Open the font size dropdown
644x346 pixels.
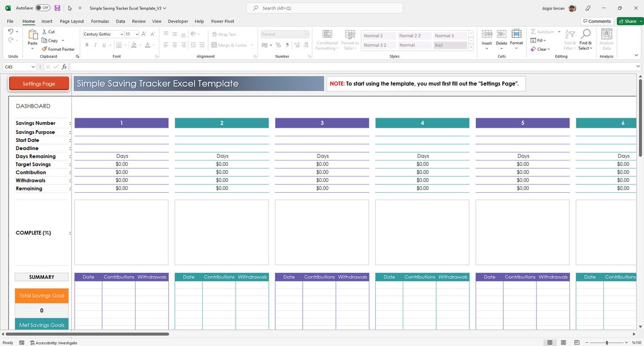(137, 34)
